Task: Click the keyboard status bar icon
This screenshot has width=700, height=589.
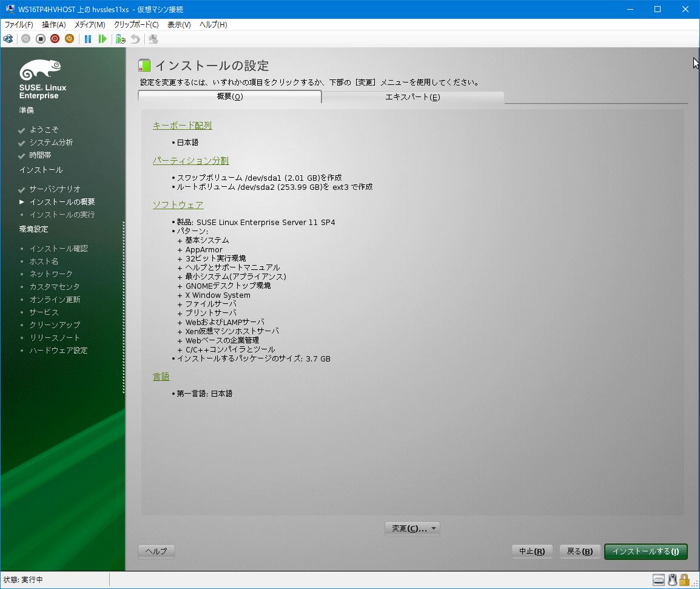Action: pyautogui.click(x=659, y=580)
